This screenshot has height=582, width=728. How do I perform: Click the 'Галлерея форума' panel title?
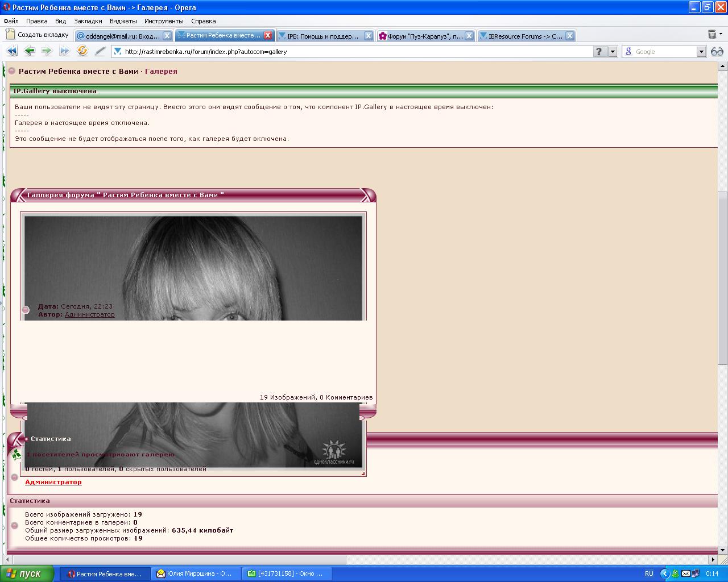126,195
